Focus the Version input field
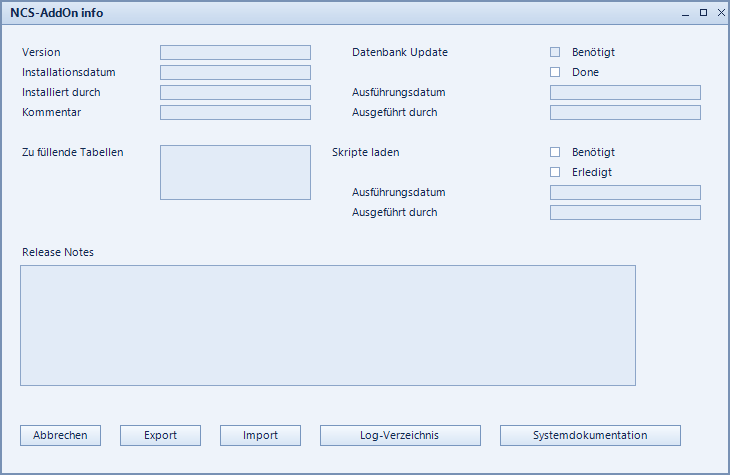 pyautogui.click(x=236, y=53)
